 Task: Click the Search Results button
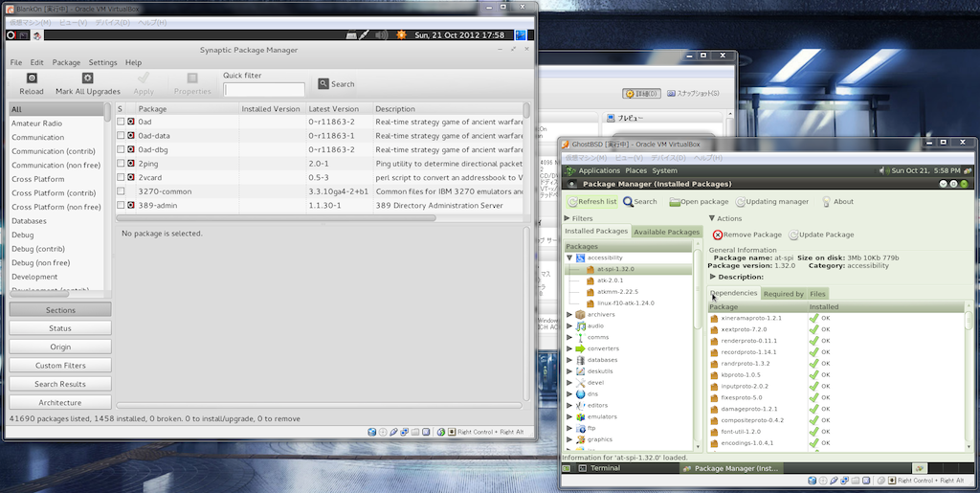click(x=60, y=384)
